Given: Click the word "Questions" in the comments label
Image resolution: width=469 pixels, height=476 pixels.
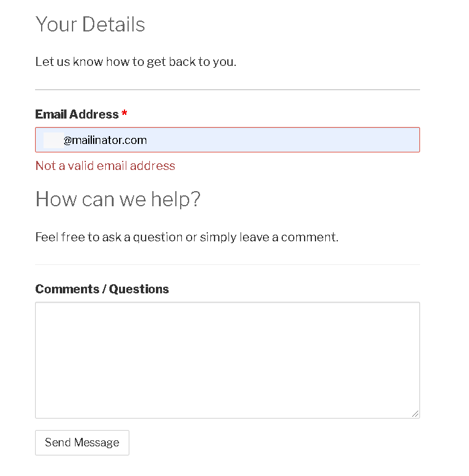Looking at the screenshot, I should coord(139,289).
